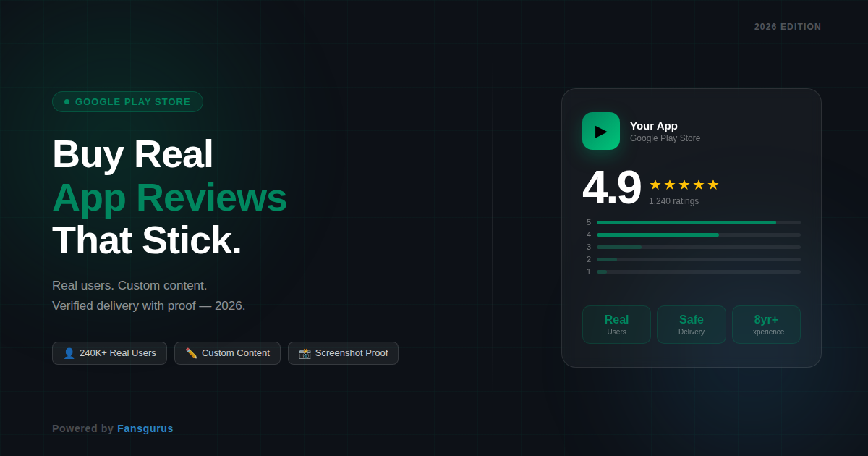Image resolution: width=868 pixels, height=456 pixels.
Task: Select the Real Users stat card
Action: pyautogui.click(x=616, y=324)
